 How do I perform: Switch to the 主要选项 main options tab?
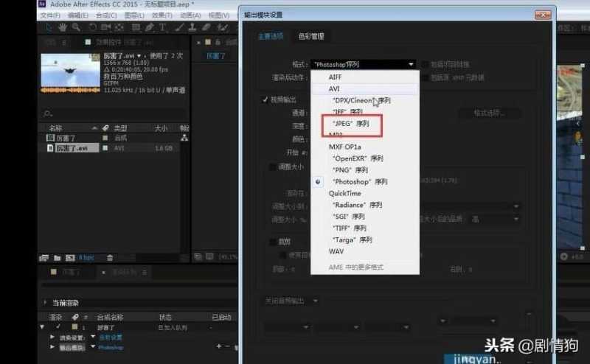click(271, 36)
